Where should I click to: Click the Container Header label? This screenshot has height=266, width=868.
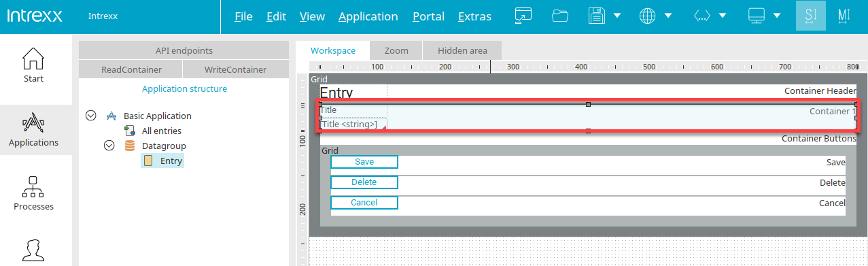coord(820,91)
